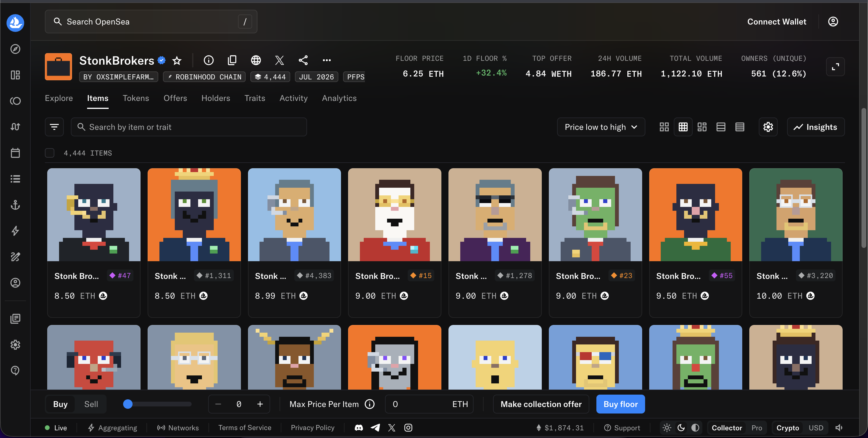868x438 pixels.
Task: Open the calendar drops sidebar icon
Action: pos(15,153)
